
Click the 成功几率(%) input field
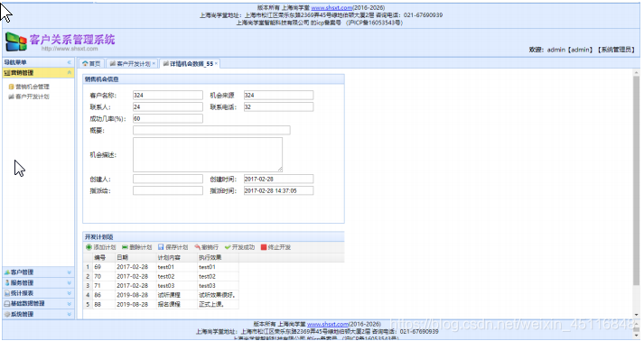(x=168, y=118)
